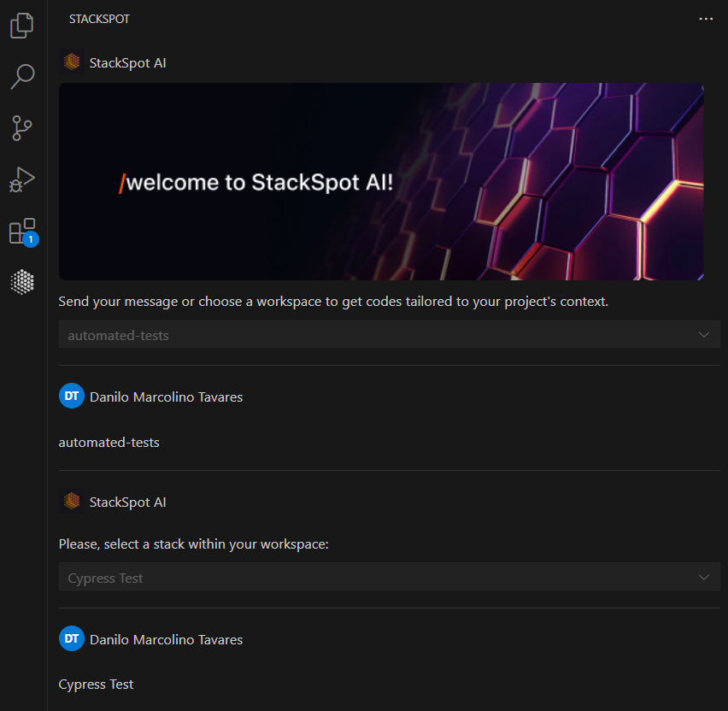Click the DT avatar above Cypress Test message

coord(72,638)
